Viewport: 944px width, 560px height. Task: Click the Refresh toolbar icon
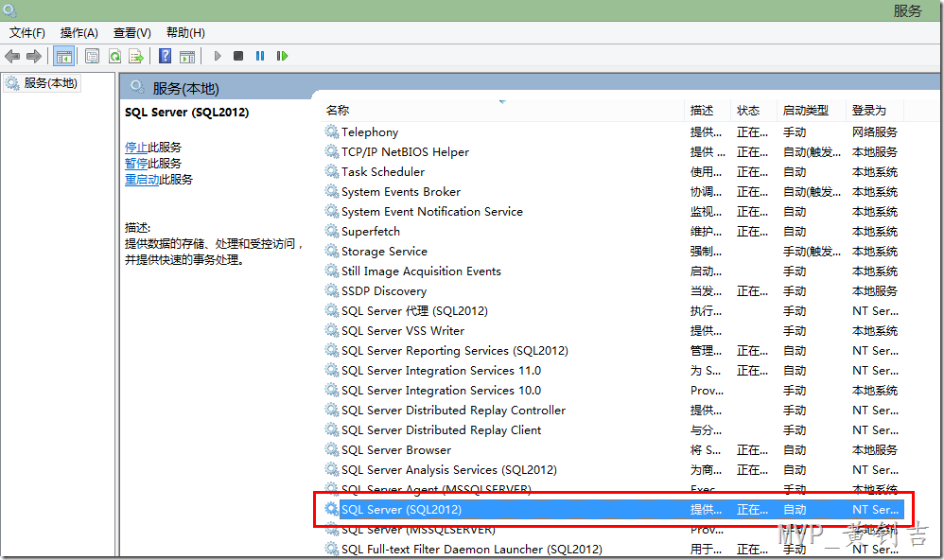[114, 56]
